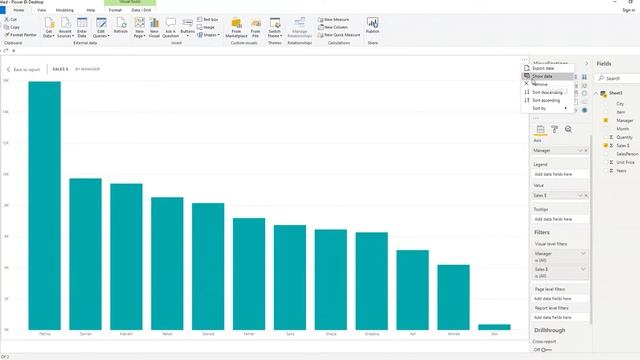Expand the Manager visual level filter

pyautogui.click(x=583, y=253)
